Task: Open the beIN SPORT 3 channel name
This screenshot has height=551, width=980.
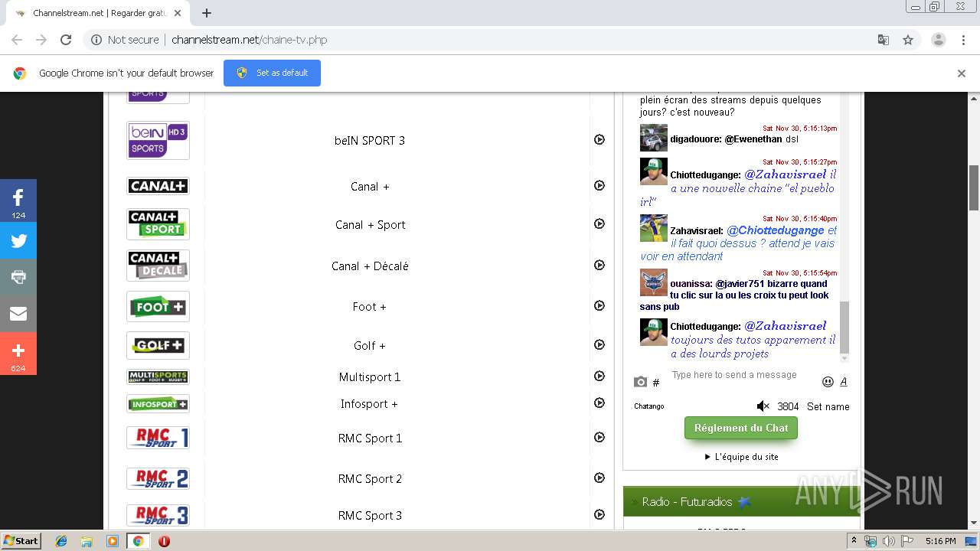Action: coord(370,141)
